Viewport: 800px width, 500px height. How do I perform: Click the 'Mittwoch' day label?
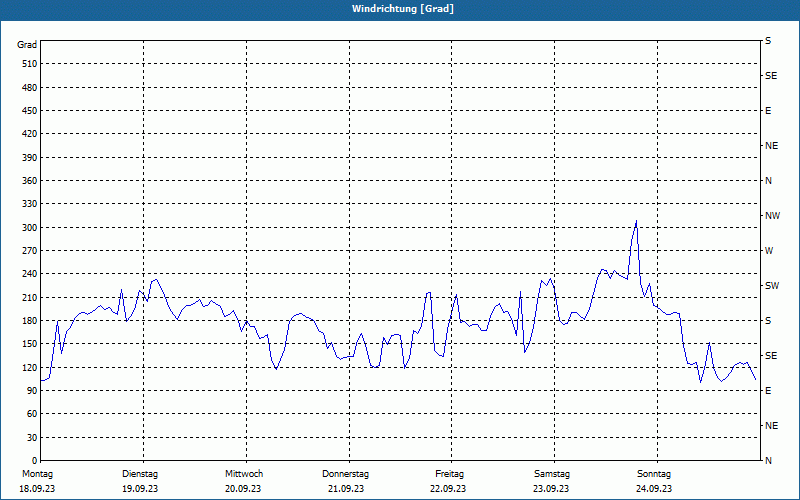click(244, 474)
